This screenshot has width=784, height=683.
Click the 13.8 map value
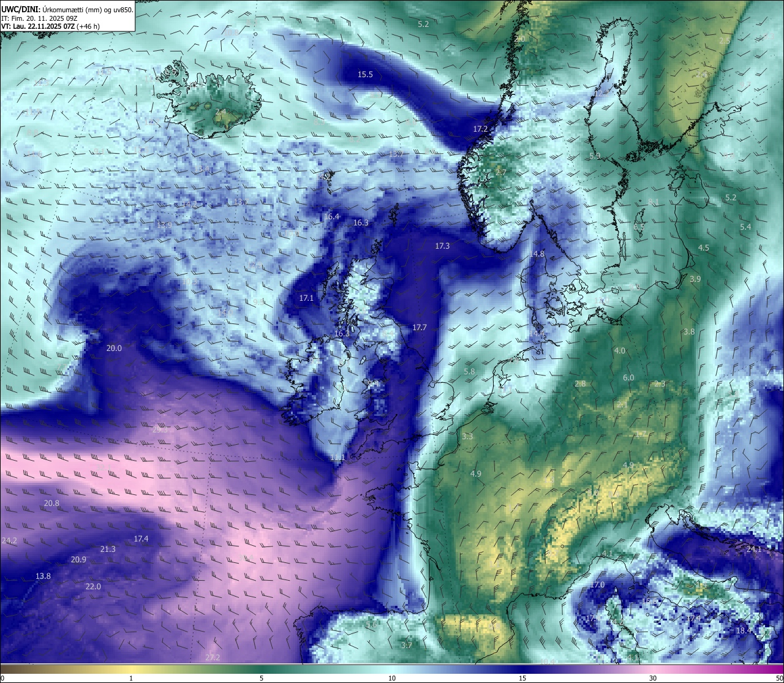coord(43,576)
